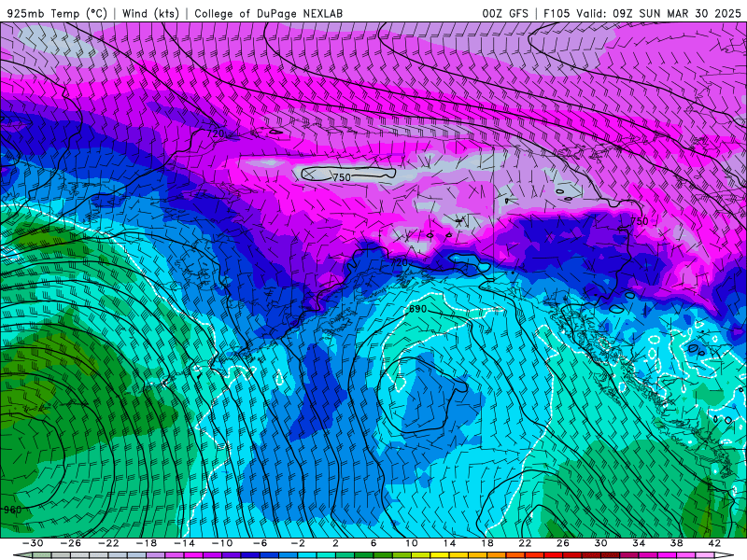Click "Valid: 09Z SUN MAR 30 2025" text
Screen dimensions: 747x560
(658, 13)
